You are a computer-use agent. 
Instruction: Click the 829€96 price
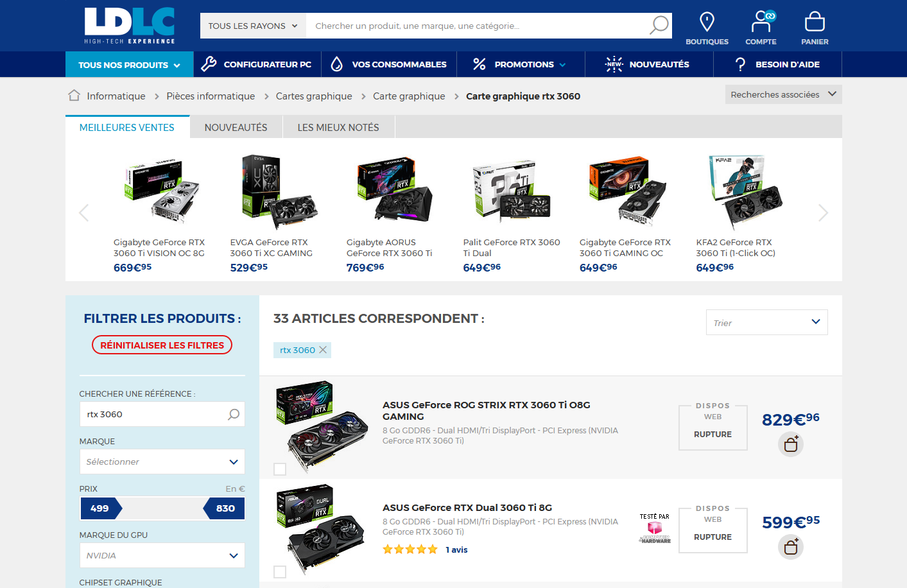coord(791,419)
